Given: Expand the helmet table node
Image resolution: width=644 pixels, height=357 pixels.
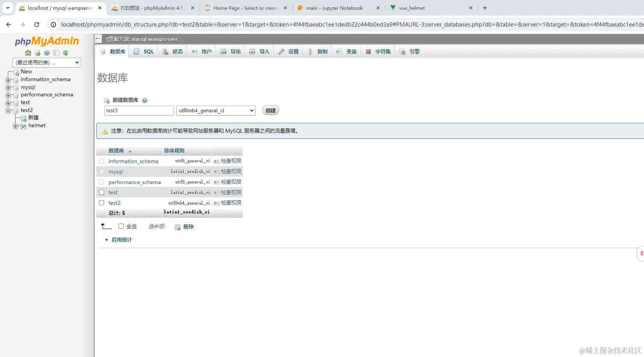Looking at the screenshot, I should [x=16, y=126].
